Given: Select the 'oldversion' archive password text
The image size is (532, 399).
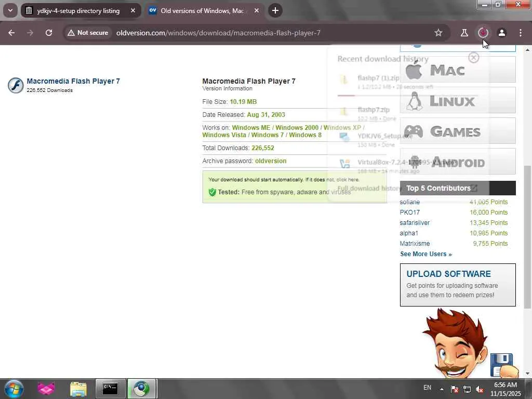Looking at the screenshot, I should [x=271, y=161].
